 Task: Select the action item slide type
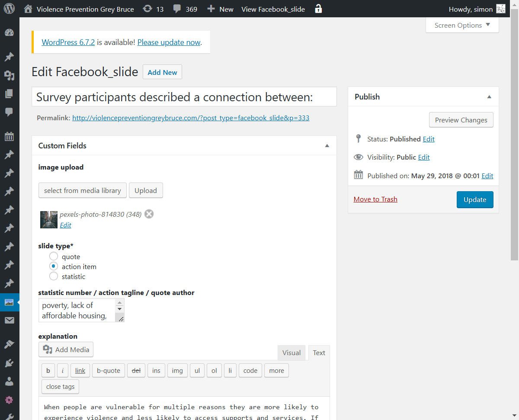[54, 266]
